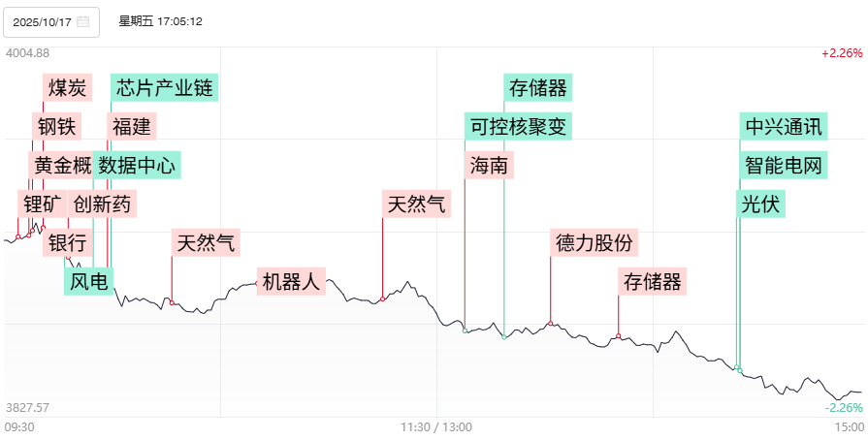Click the 中兴通讯 label
This screenshot has height=440, width=868.
pyautogui.click(x=784, y=127)
